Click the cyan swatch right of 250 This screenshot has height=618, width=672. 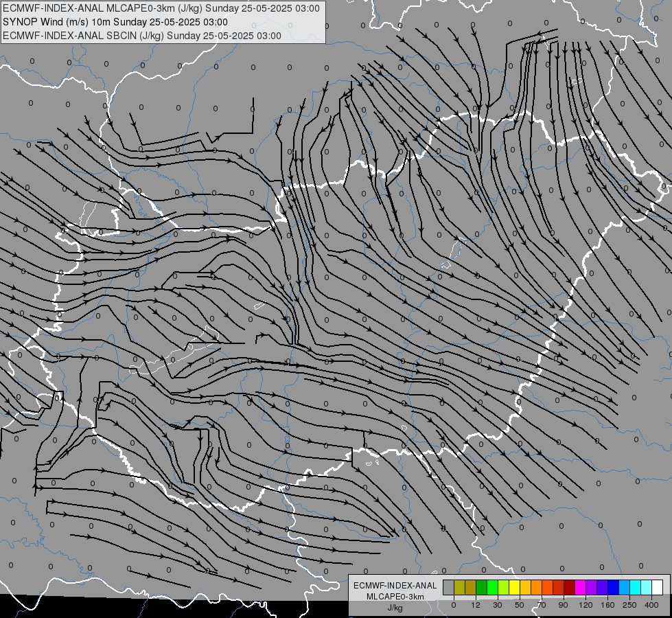click(636, 587)
